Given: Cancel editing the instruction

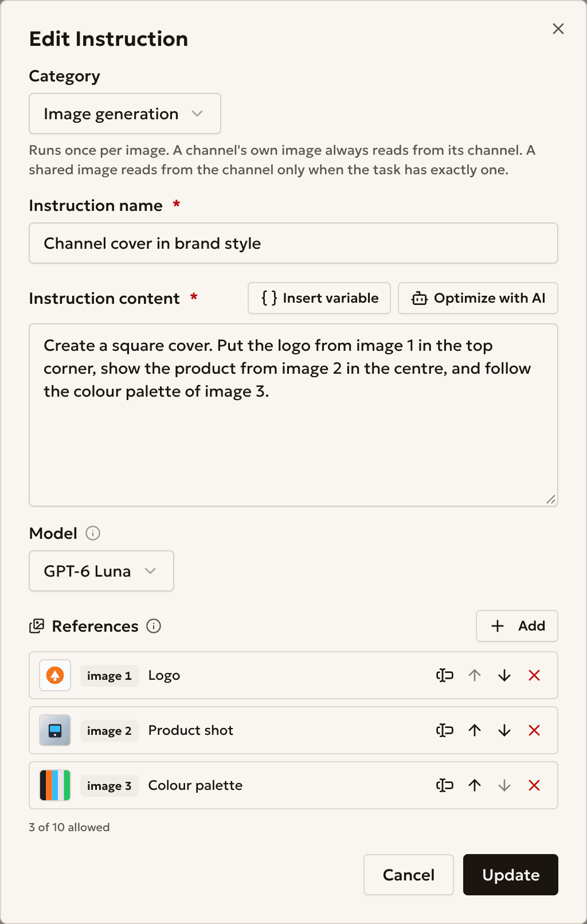Looking at the screenshot, I should [409, 875].
